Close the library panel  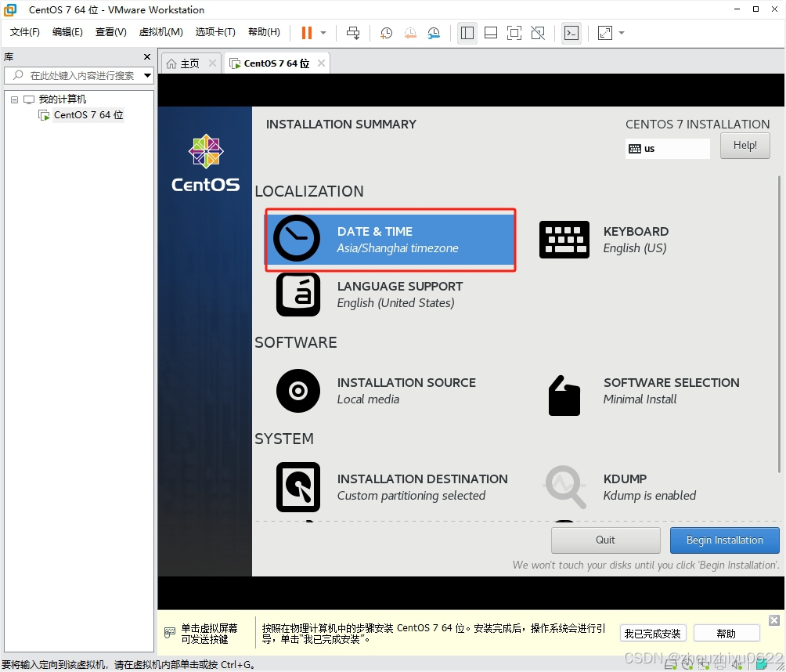tap(147, 56)
